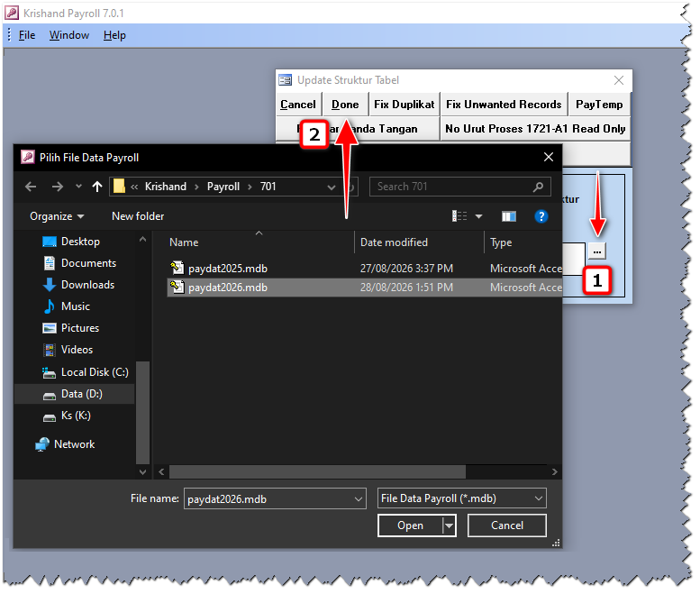Click the file list scroll right arrow
This screenshot has width=700, height=594.
coord(554,472)
